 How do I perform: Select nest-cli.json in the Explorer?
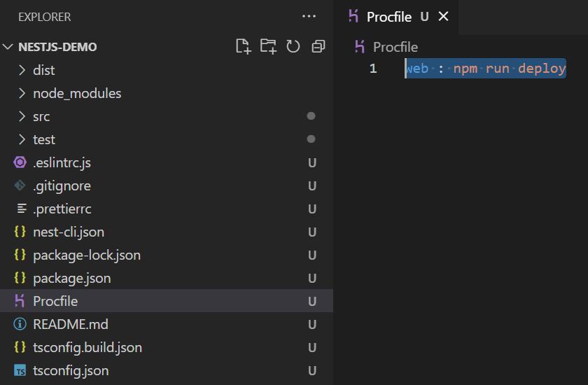[x=167, y=232]
